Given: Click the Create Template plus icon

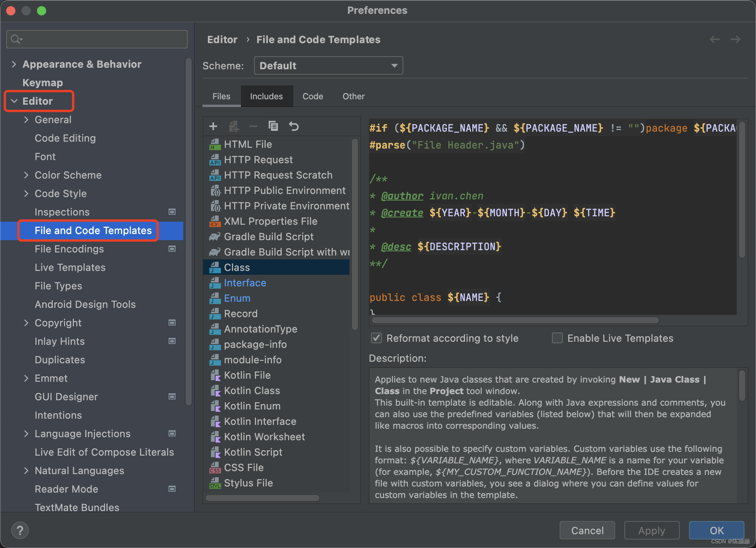Looking at the screenshot, I should [213, 126].
